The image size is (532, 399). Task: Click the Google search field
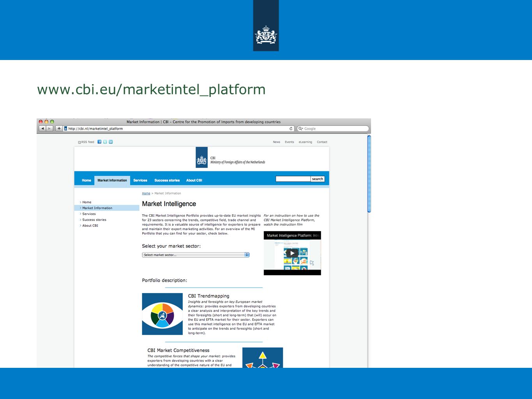click(x=333, y=129)
